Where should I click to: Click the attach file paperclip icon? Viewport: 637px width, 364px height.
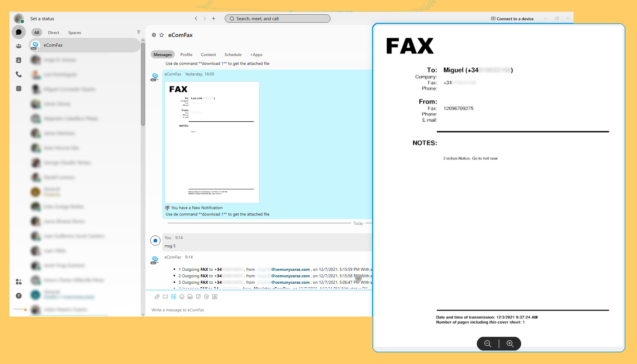pyautogui.click(x=157, y=297)
